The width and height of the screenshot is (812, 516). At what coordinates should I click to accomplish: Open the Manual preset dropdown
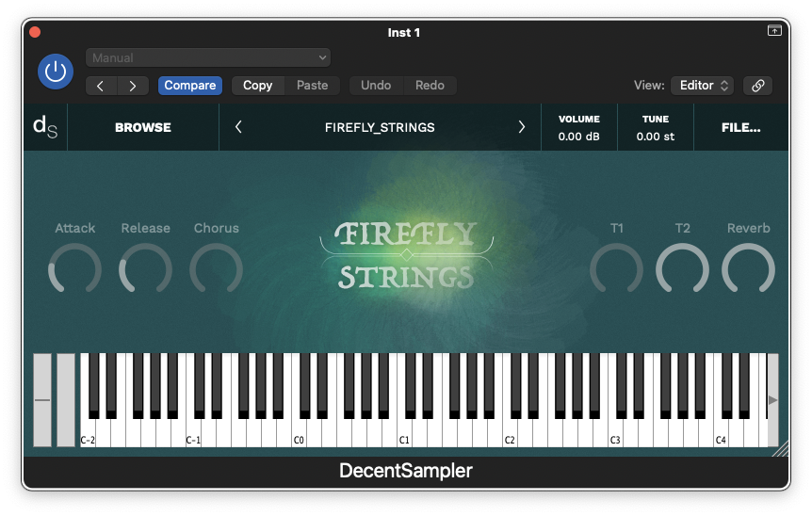tap(208, 57)
